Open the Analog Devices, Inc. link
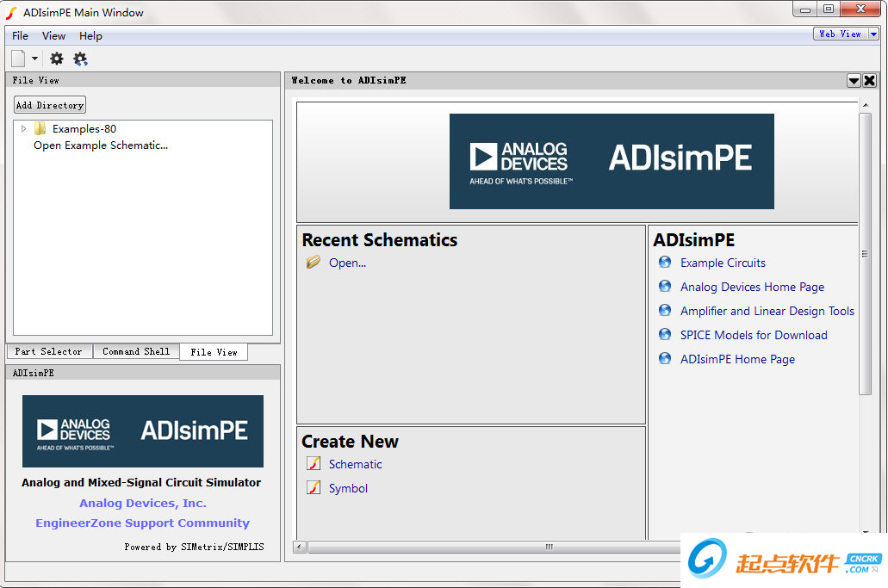888x588 pixels. pos(143,503)
